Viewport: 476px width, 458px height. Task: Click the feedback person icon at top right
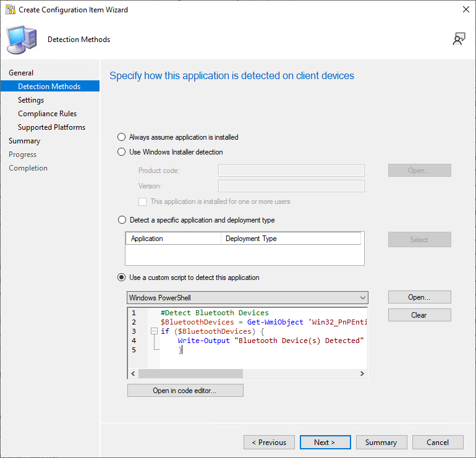[459, 39]
